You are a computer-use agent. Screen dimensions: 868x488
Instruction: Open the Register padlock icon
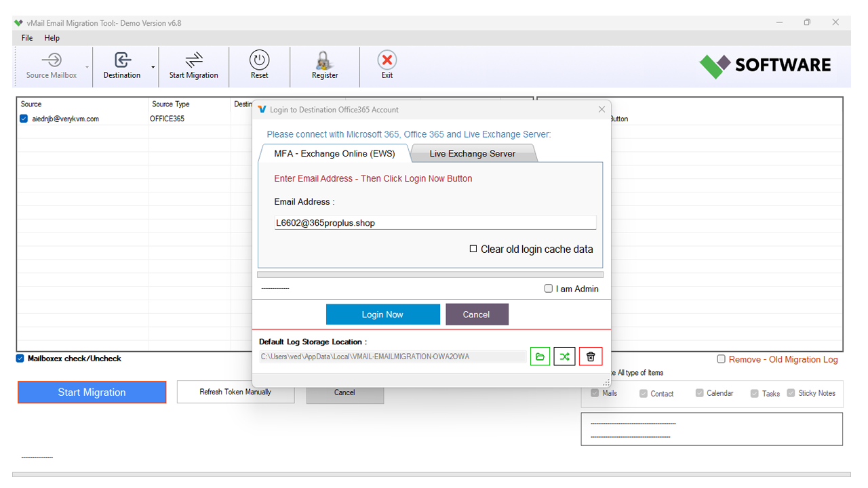(325, 60)
